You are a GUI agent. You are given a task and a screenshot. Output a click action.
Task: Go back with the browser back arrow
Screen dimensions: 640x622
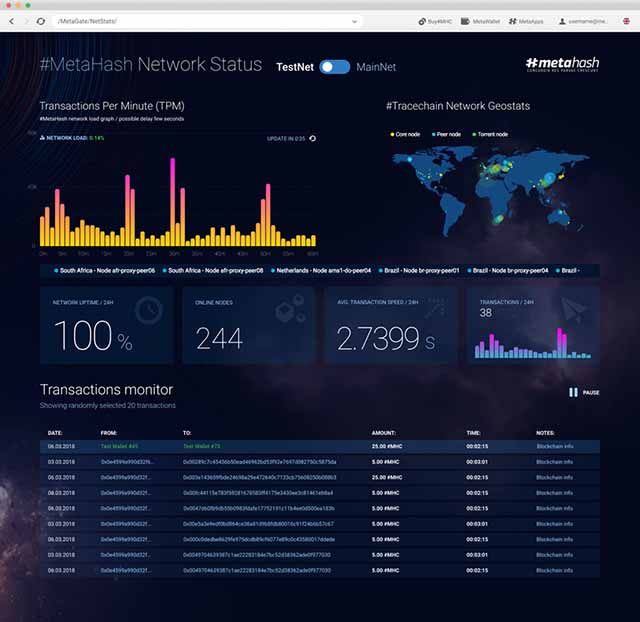11,21
